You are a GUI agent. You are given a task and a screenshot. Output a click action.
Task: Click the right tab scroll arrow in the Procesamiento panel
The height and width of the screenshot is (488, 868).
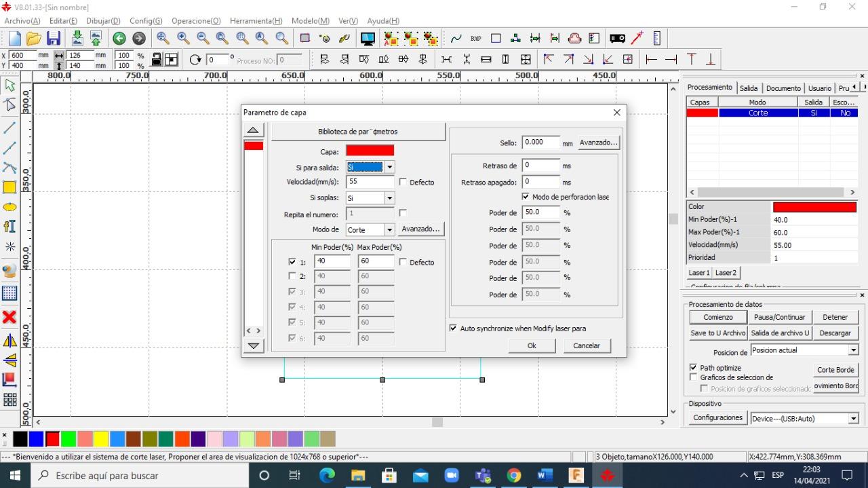(x=863, y=88)
